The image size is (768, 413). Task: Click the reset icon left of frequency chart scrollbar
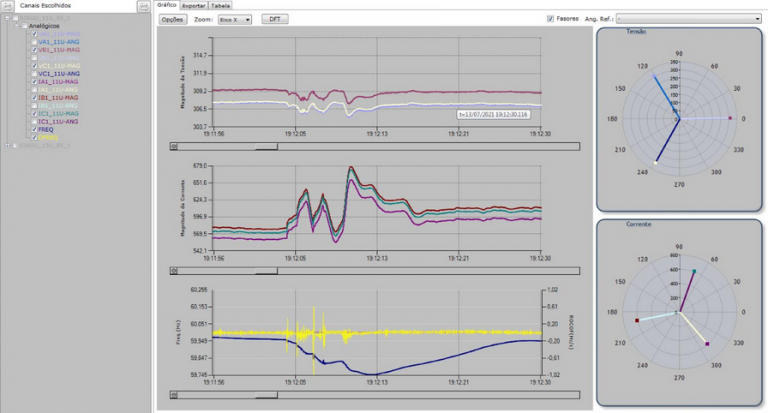176,394
